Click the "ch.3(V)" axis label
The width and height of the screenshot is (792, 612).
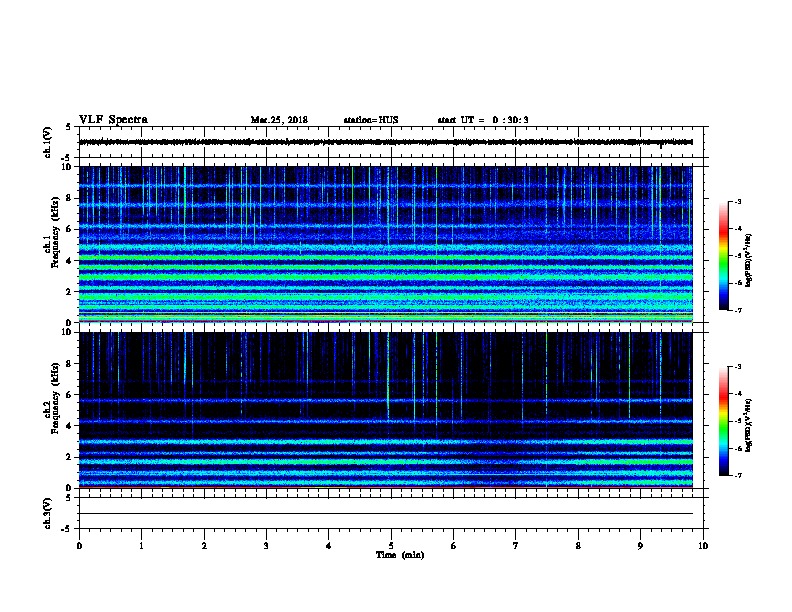[x=47, y=513]
